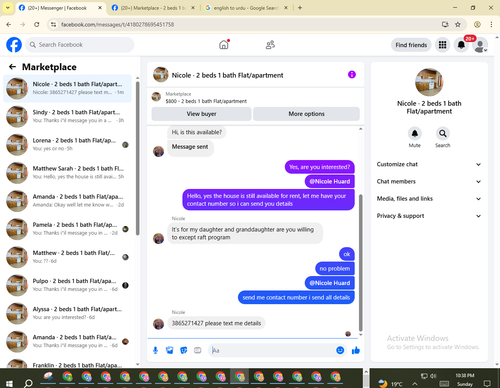
Task: Expand Media, files and links section
Action: pos(429,199)
